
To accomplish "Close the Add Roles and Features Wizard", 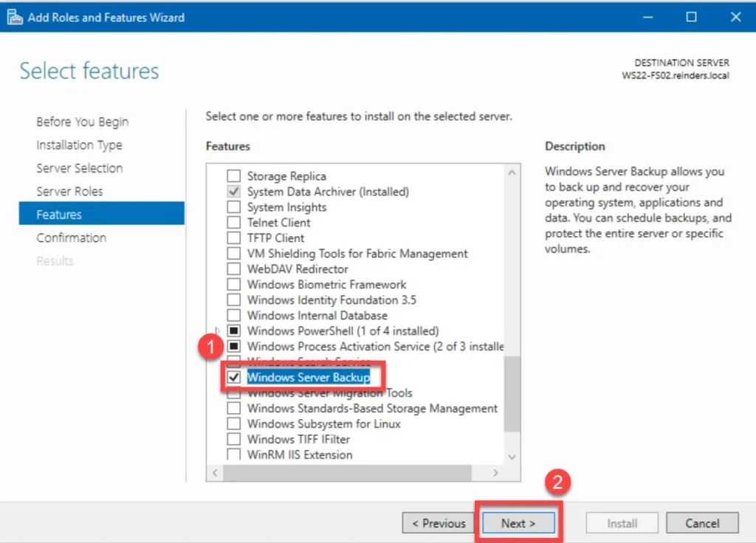I will (x=736, y=18).
